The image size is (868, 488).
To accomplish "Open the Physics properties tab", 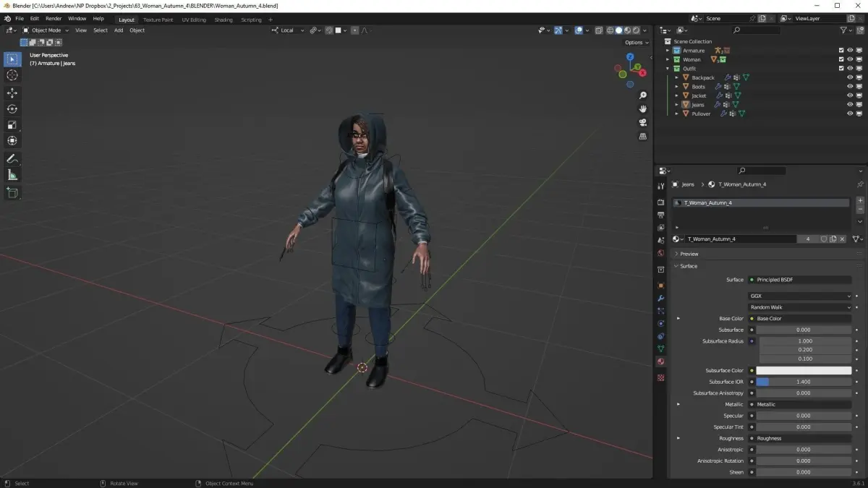I will [660, 324].
